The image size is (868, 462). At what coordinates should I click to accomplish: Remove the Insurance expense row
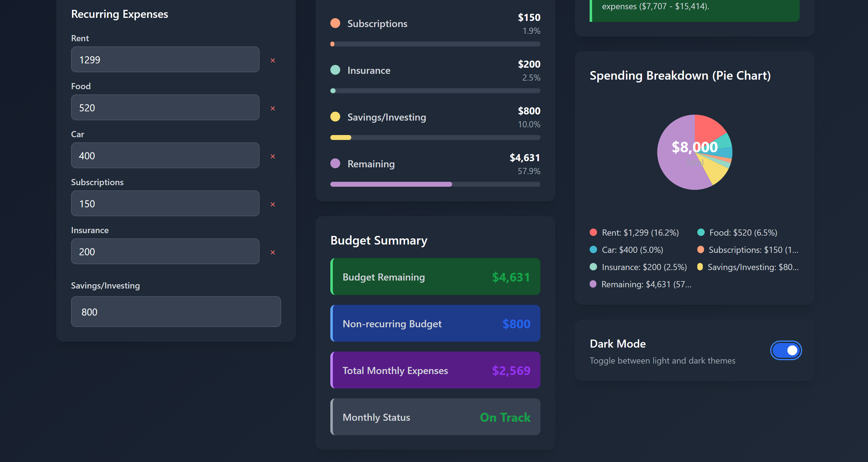click(x=273, y=252)
